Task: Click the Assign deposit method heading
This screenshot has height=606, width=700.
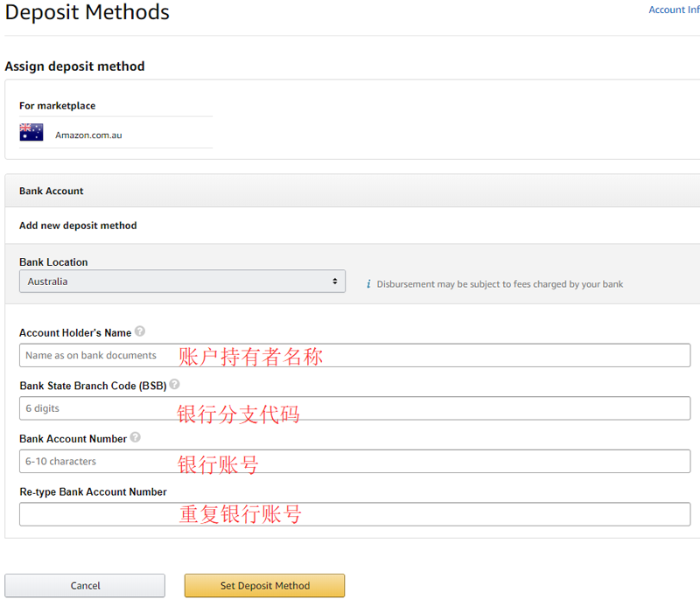Action: tap(74, 66)
